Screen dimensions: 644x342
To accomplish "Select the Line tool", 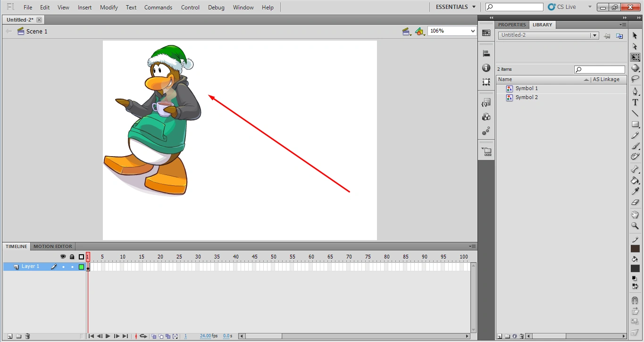I will (x=635, y=114).
